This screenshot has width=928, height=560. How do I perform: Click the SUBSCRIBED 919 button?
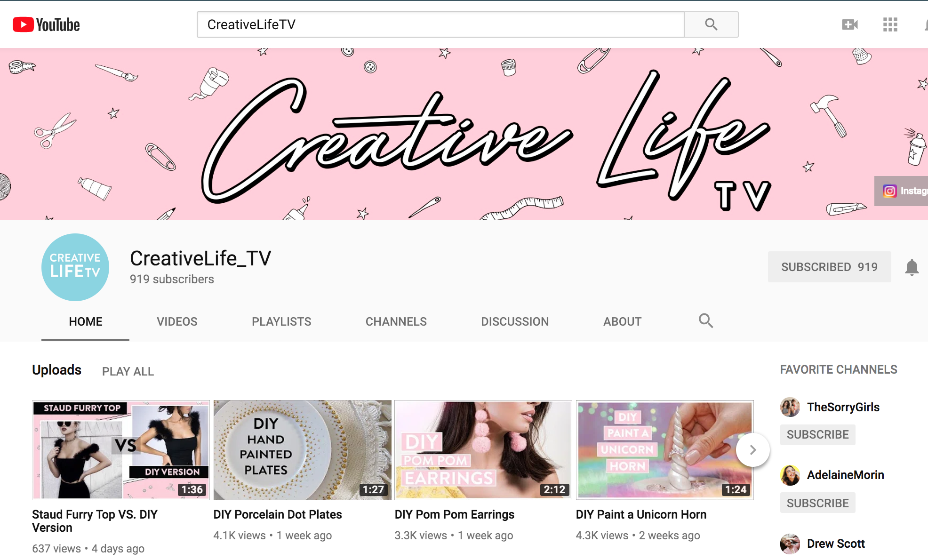point(829,267)
